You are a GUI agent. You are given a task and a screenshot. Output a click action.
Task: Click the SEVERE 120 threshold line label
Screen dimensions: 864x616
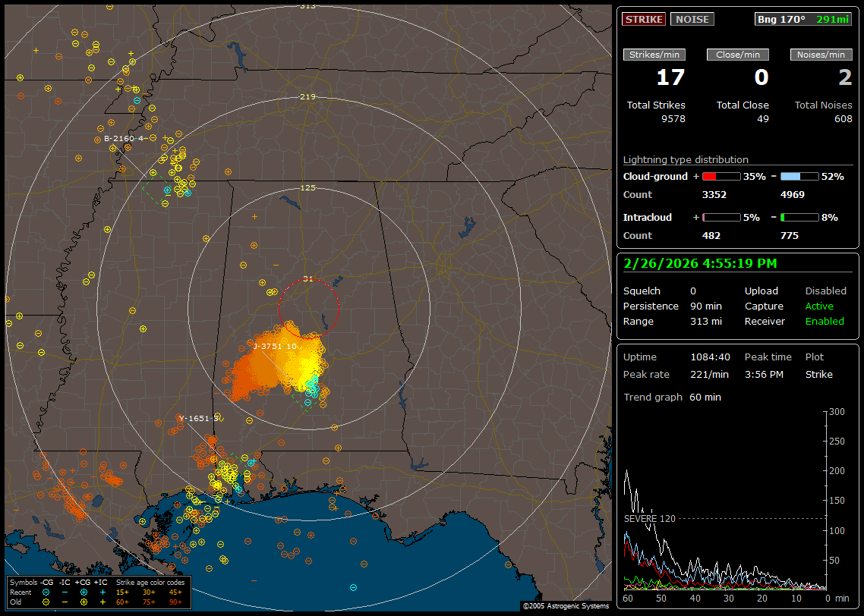point(650,518)
